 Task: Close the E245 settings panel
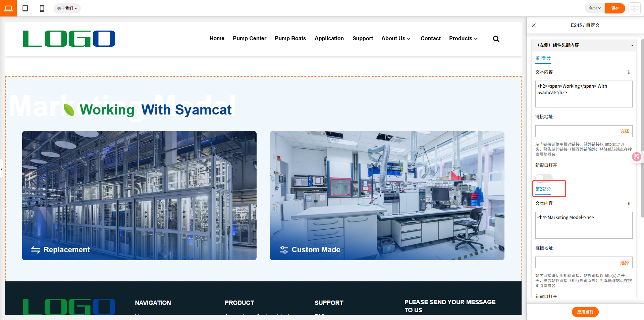point(534,25)
